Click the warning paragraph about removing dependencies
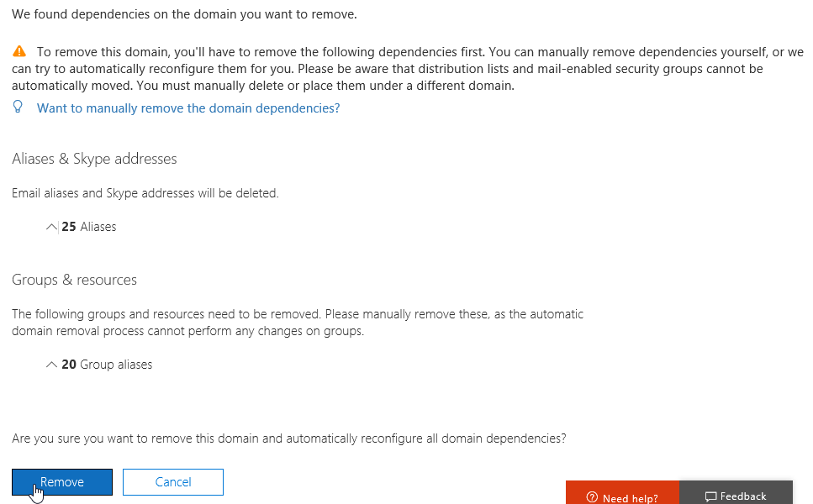 407,69
